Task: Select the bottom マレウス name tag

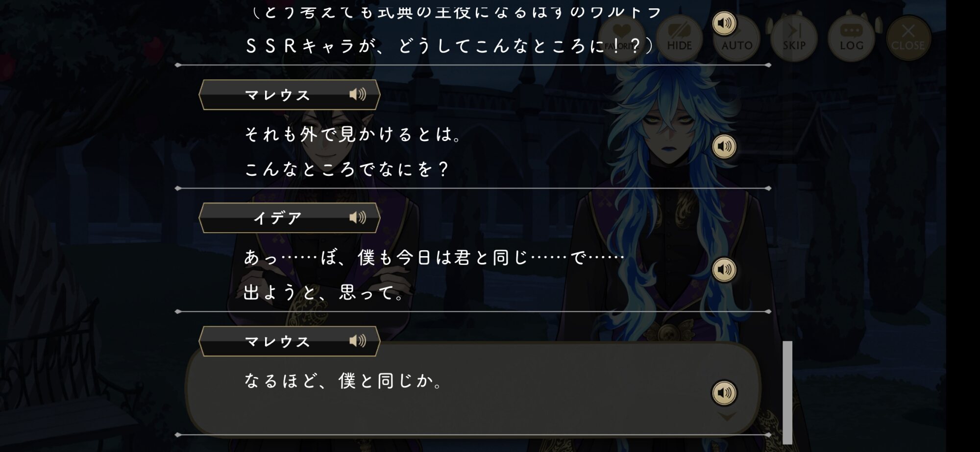Action: click(x=289, y=341)
